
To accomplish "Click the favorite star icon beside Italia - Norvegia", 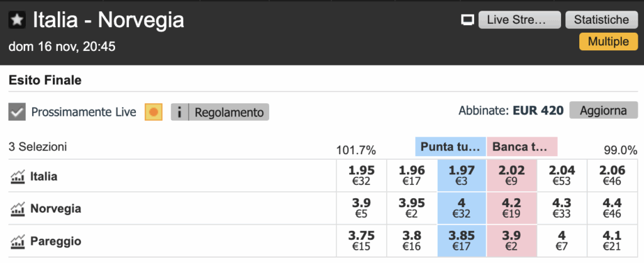I will (17, 20).
